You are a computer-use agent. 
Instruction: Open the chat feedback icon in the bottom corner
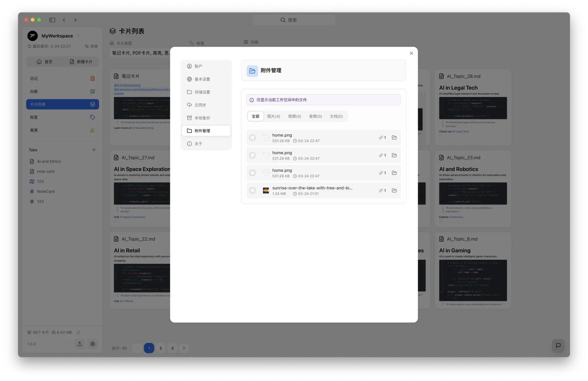pyautogui.click(x=558, y=345)
